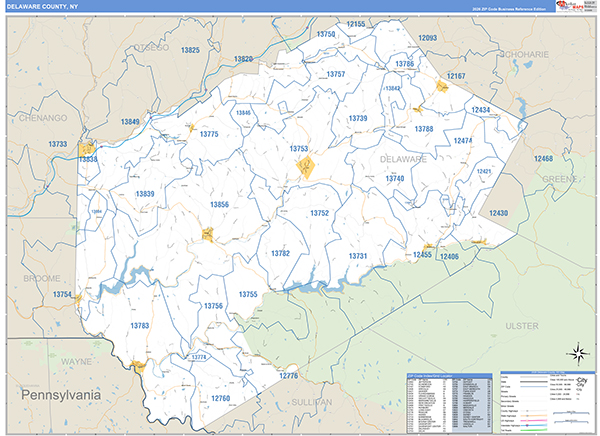The height and width of the screenshot is (436, 600).
Task: Click the compass rose north arrow
Action: pos(576,351)
